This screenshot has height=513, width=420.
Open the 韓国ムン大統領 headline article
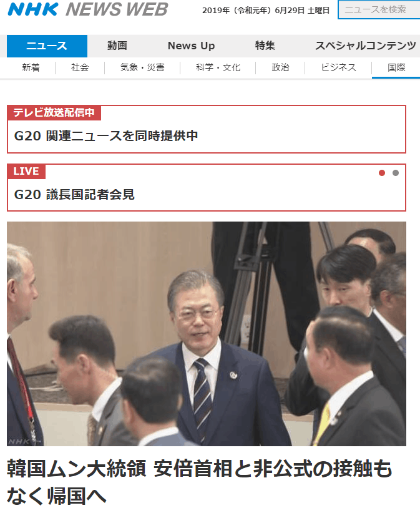[x=200, y=482]
